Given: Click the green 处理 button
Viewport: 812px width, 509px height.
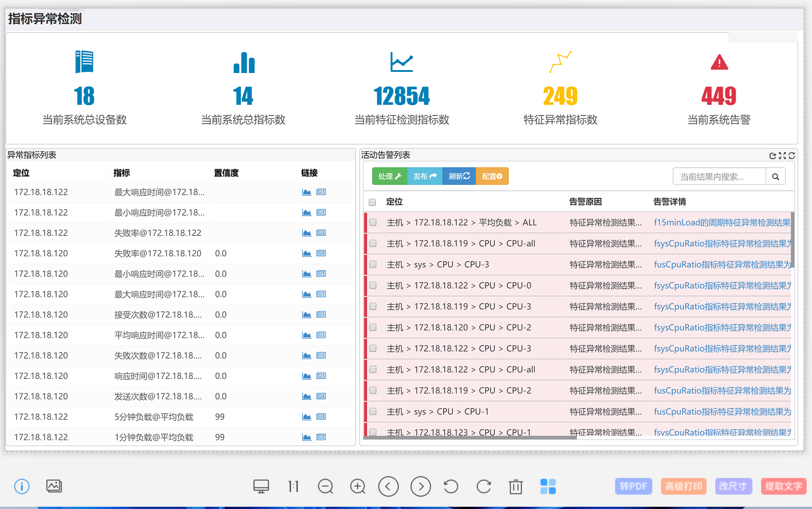Looking at the screenshot, I should 389,176.
